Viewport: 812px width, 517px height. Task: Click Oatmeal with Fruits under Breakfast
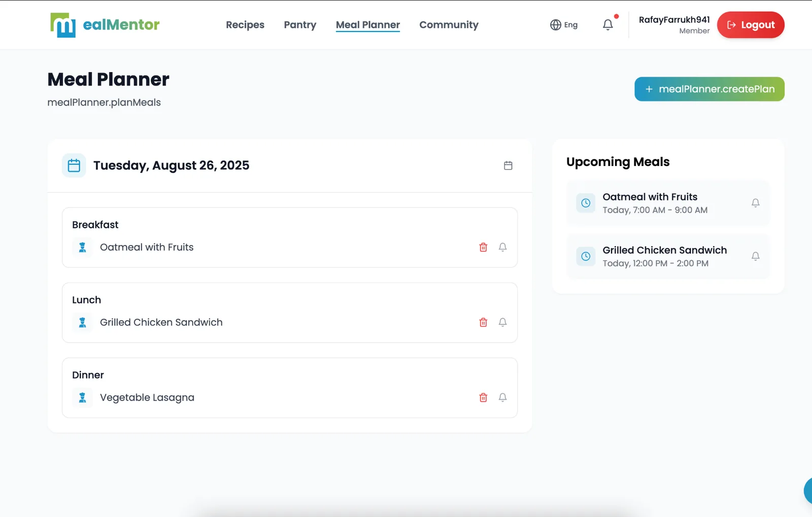click(147, 247)
